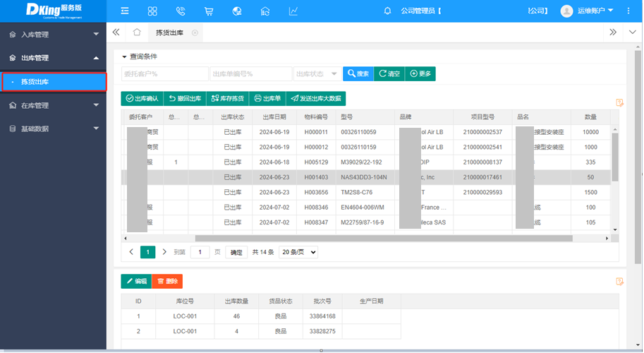Viewport: 644px width, 353px height.
Task: Click the hamburger menu collapse icon
Action: point(125,11)
